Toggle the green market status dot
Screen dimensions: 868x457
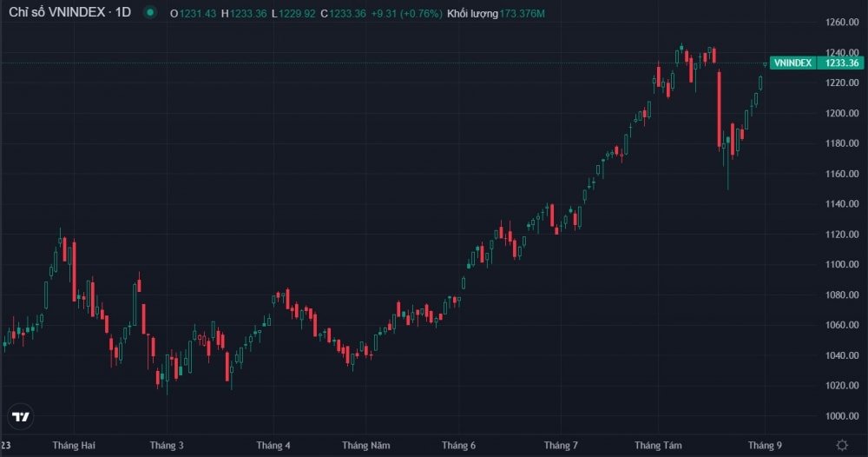(149, 12)
